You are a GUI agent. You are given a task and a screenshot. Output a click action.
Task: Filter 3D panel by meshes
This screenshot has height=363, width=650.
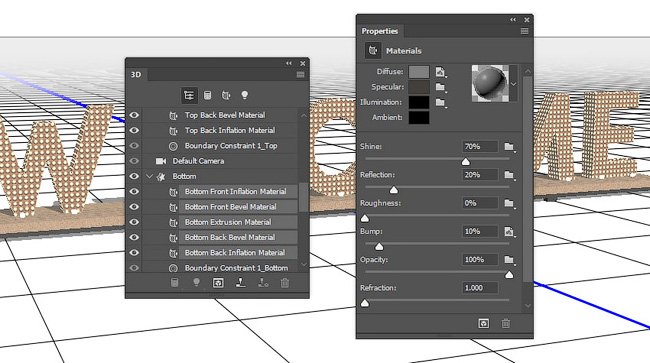[208, 95]
